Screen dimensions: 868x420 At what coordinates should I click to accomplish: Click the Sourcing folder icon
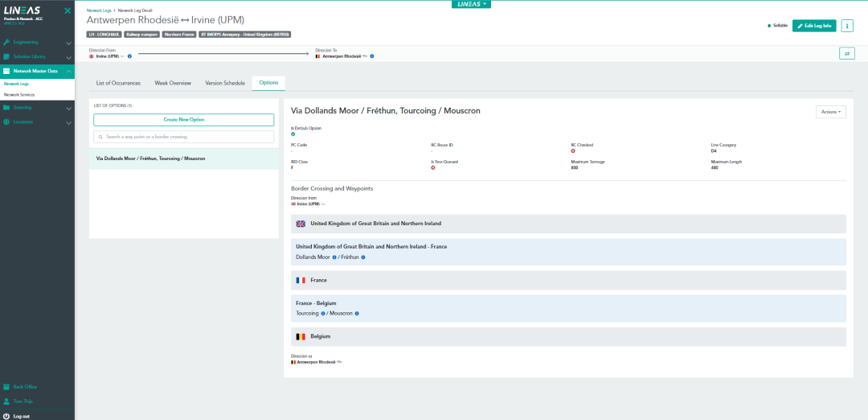6,108
